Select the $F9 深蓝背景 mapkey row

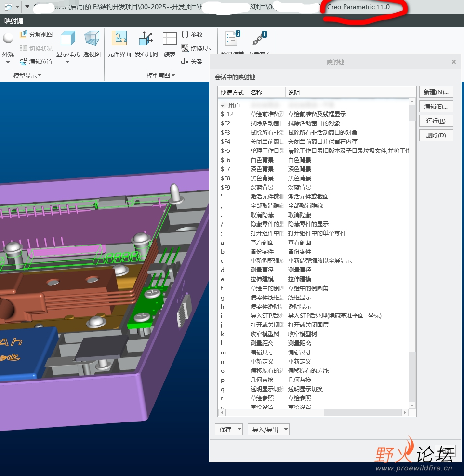pos(313,187)
